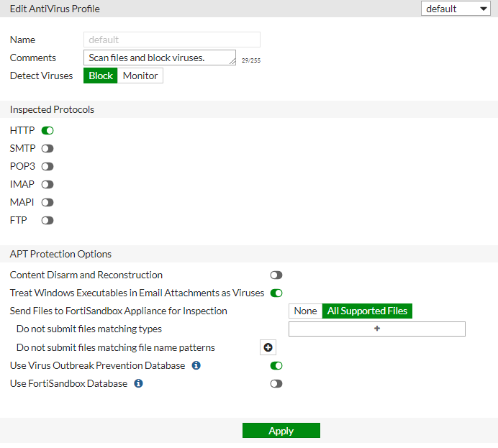Click the Comments text field
Image resolution: width=498 pixels, height=448 pixels.
[160, 58]
